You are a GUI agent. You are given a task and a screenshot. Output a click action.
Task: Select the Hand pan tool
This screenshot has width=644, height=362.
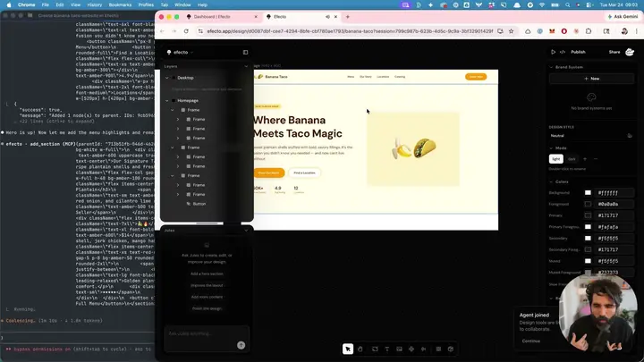[360, 349]
